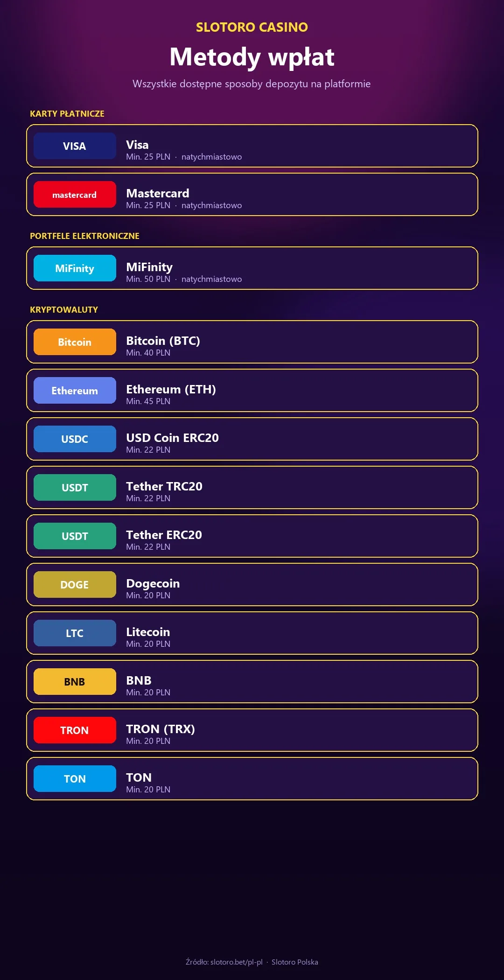Open the USD Coin ERC20 row

tap(252, 439)
